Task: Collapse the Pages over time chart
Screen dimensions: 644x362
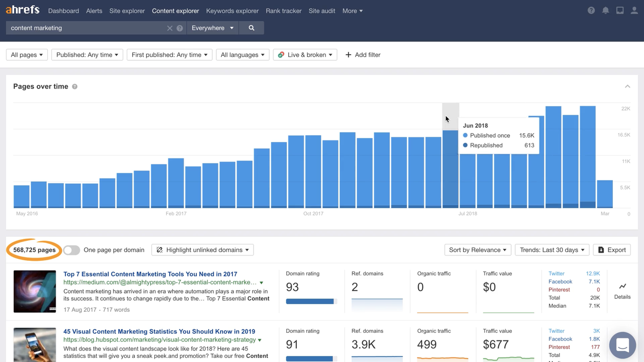Action: [627, 86]
